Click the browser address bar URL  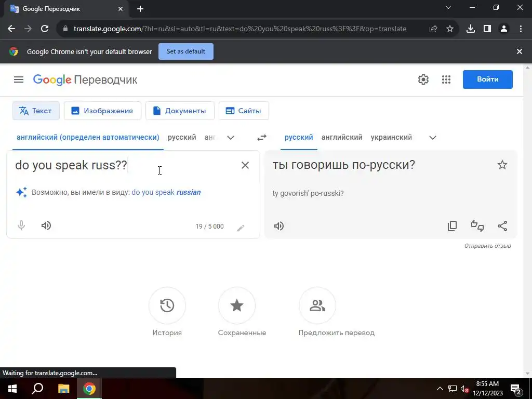pyautogui.click(x=240, y=29)
